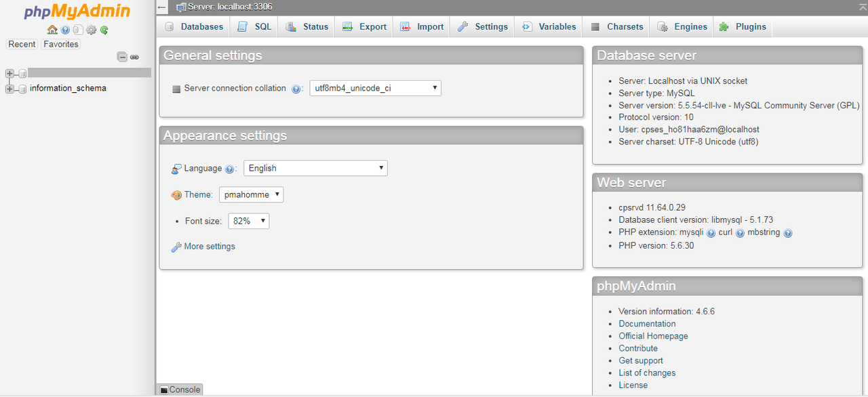The height and width of the screenshot is (397, 868).
Task: Open the help icon after mysqli
Action: [x=711, y=233]
